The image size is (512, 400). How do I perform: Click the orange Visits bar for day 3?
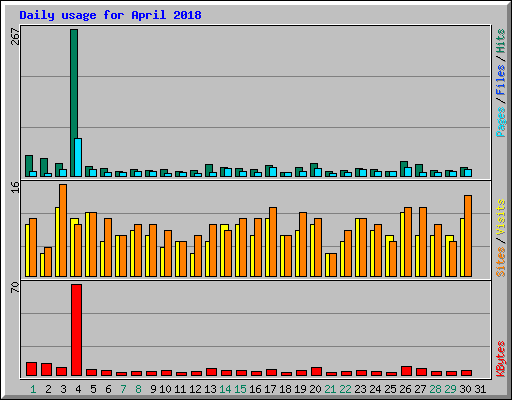(63, 230)
